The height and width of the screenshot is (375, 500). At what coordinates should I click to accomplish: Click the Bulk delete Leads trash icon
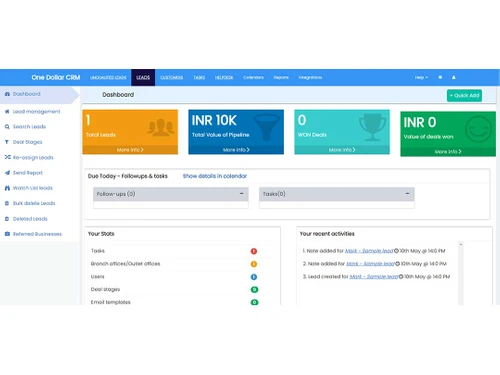point(7,203)
